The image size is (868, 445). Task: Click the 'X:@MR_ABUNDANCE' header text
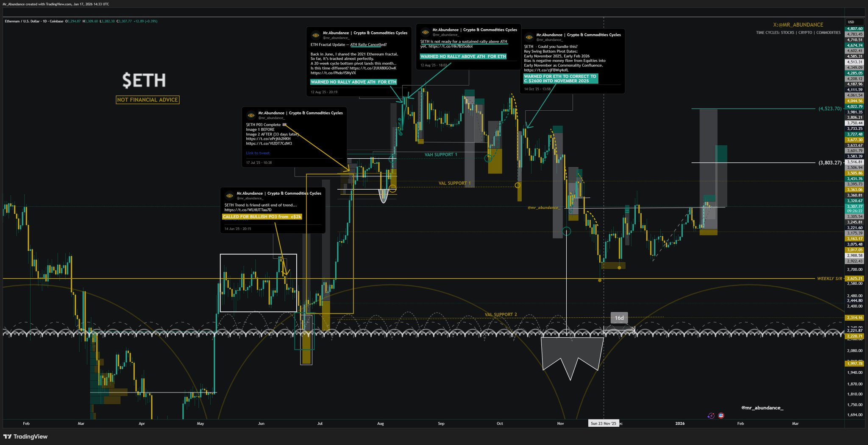798,25
